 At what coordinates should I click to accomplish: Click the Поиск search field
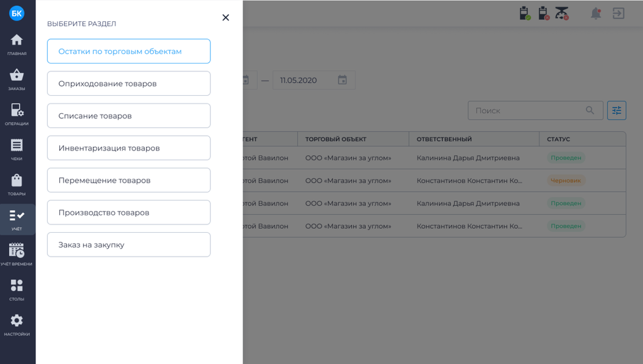click(x=527, y=111)
